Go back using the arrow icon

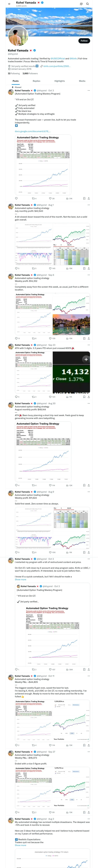(9, 4)
